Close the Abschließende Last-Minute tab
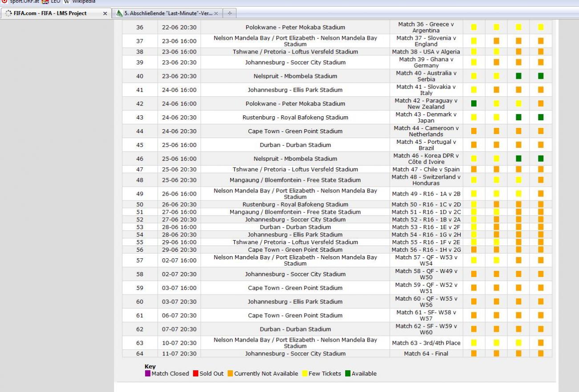The height and width of the screenshot is (392, 579). [x=216, y=13]
